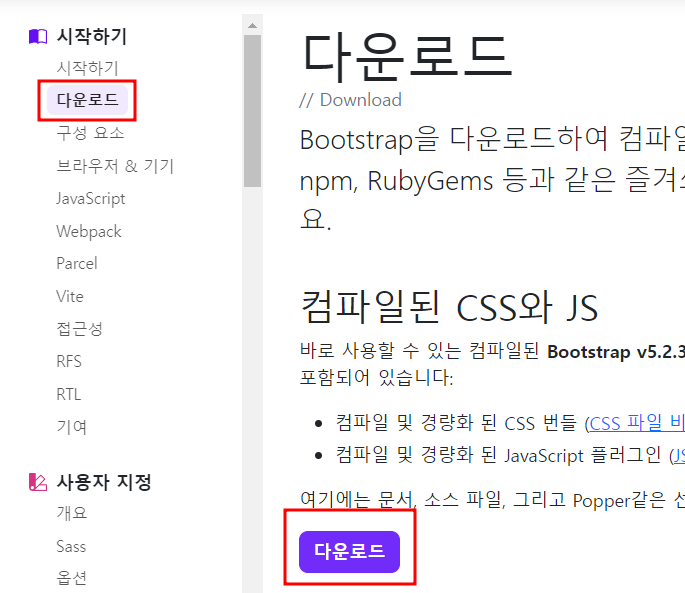
Task: Open the RFS sidebar link
Action: coord(69,361)
